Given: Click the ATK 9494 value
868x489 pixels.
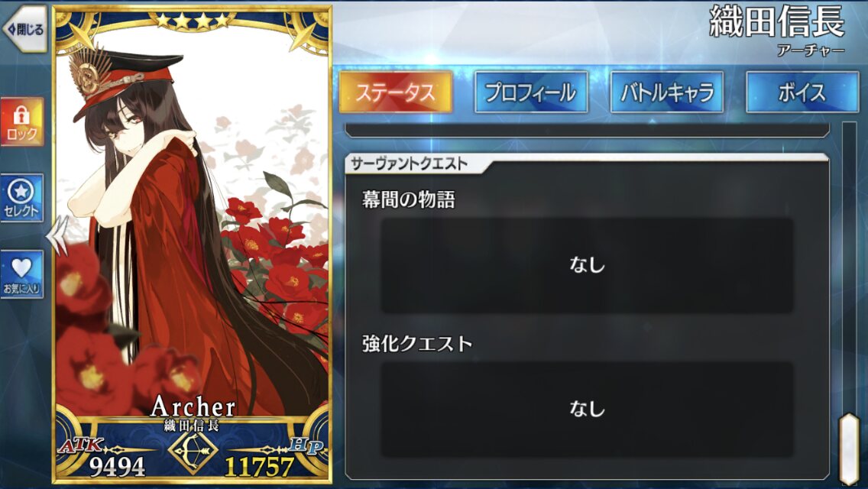Looking at the screenshot, I should [x=117, y=466].
